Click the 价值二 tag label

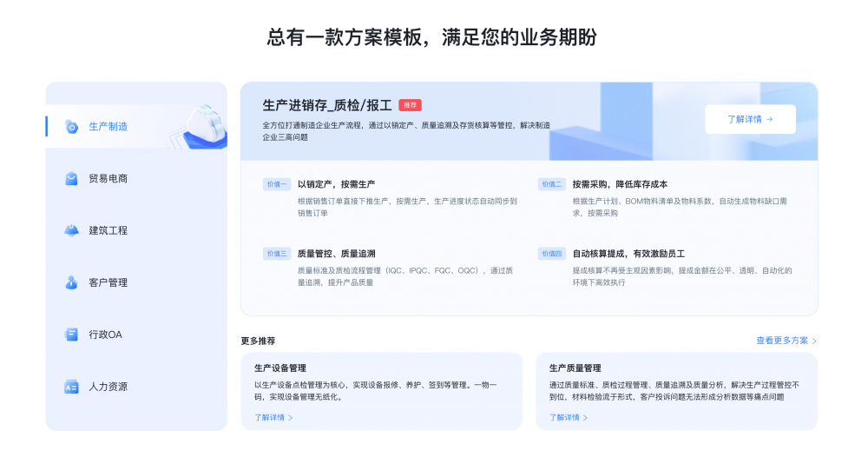tap(551, 184)
